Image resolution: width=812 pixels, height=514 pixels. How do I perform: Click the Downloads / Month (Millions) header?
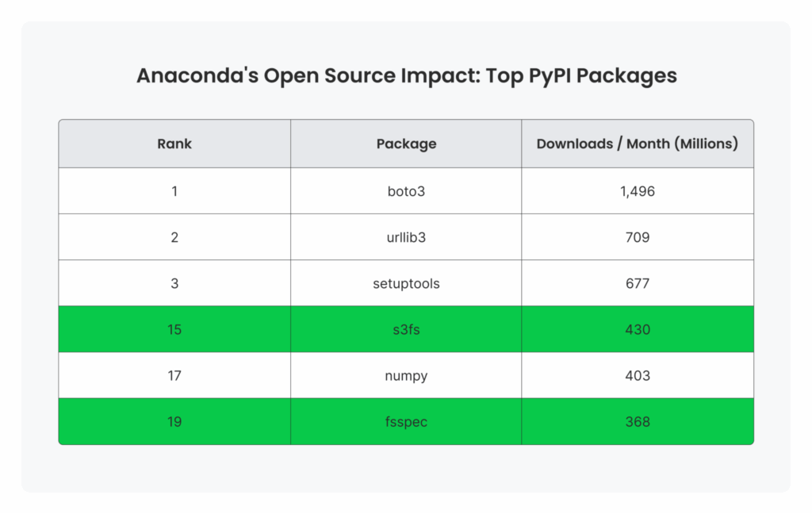638,144
